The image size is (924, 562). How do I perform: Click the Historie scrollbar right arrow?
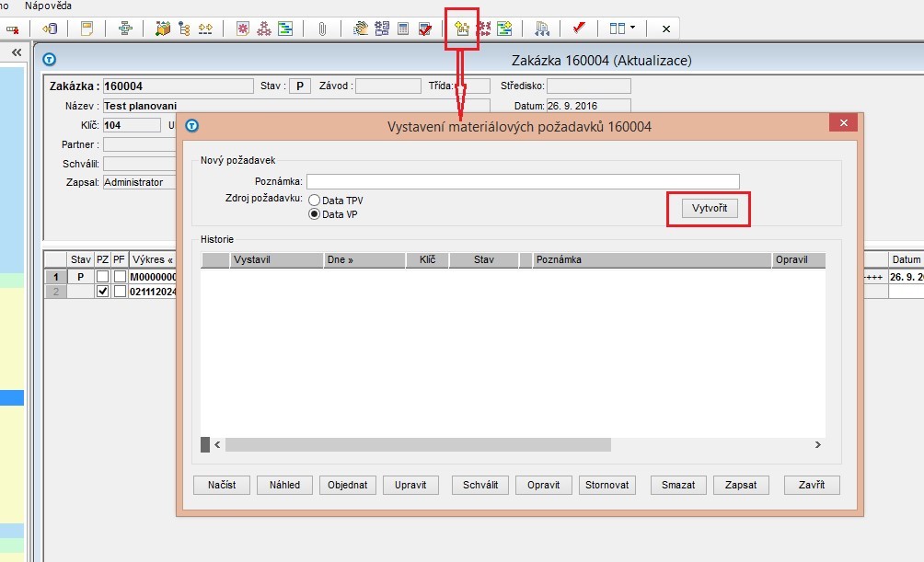(x=818, y=445)
